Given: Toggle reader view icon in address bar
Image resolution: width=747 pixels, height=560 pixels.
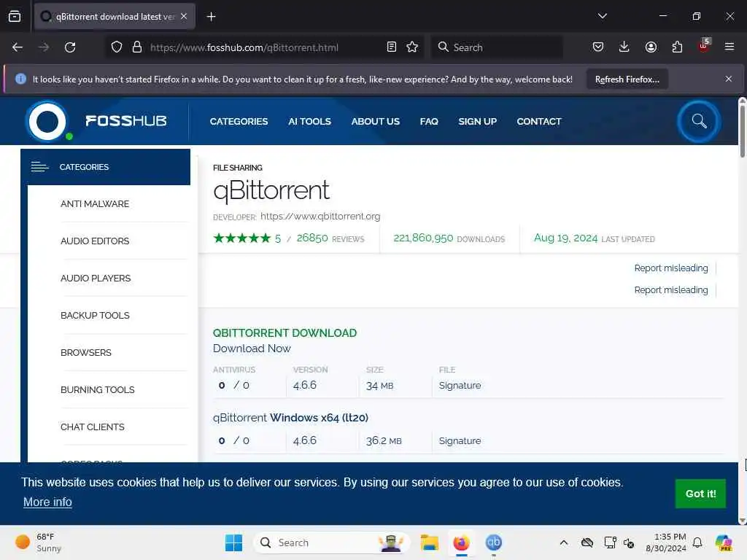Looking at the screenshot, I should (x=392, y=47).
